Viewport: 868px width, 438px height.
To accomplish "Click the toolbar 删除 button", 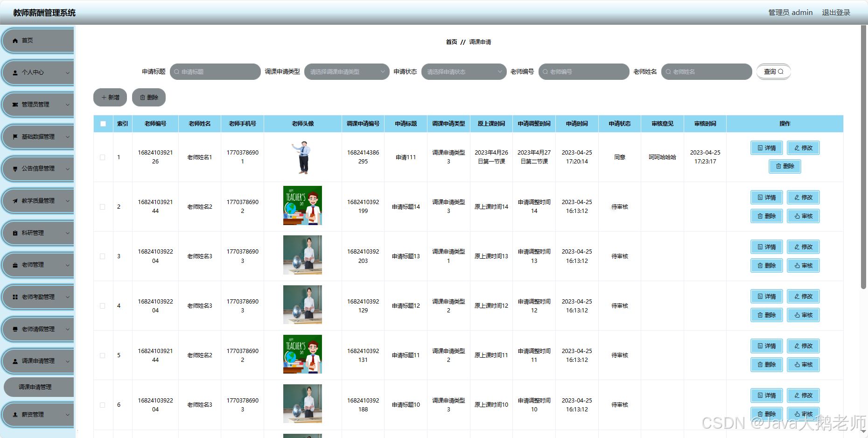I will [149, 98].
